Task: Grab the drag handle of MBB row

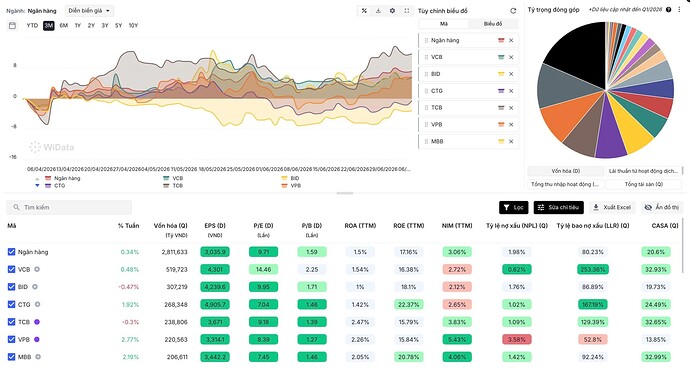Action: (x=426, y=142)
